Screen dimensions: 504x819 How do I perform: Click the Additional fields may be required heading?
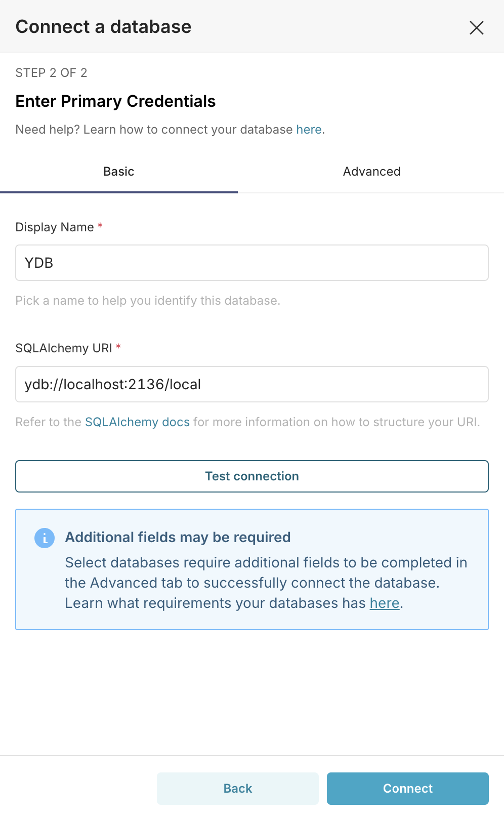tap(178, 537)
